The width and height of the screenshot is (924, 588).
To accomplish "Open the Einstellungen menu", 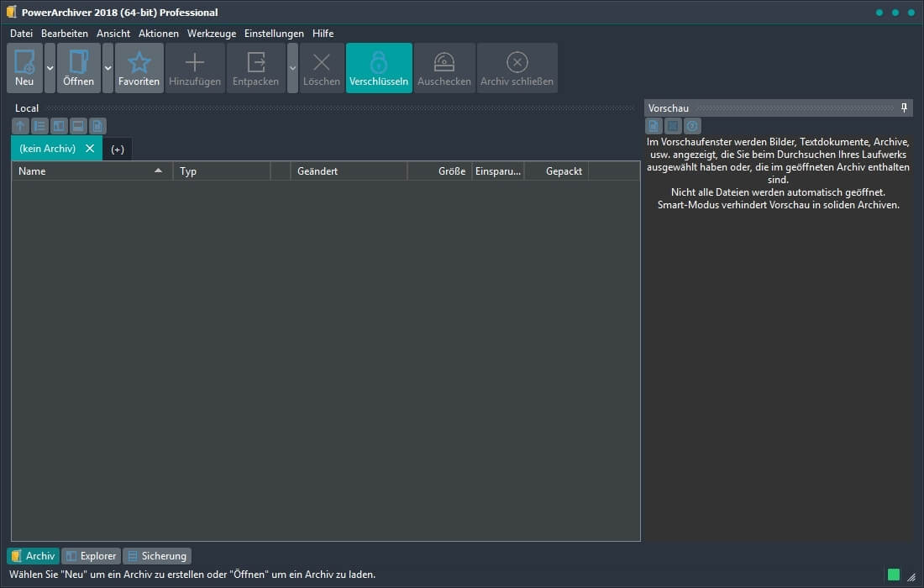I will 274,34.
